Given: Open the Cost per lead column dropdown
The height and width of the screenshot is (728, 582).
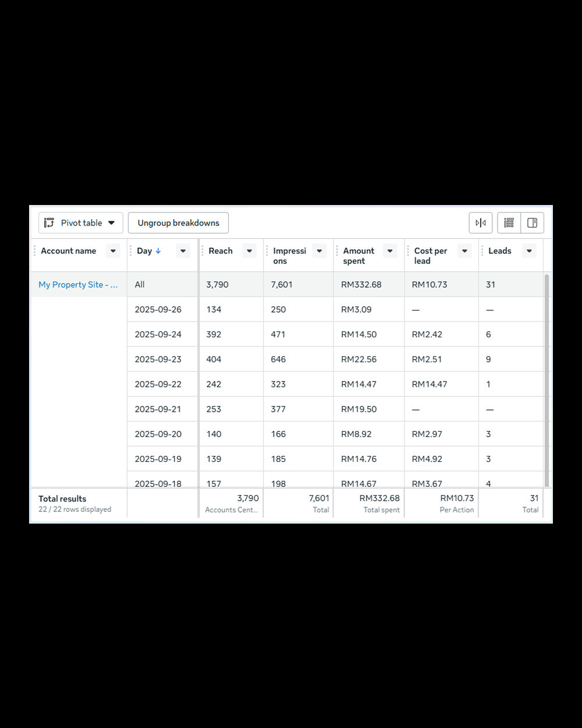Looking at the screenshot, I should click(x=464, y=250).
